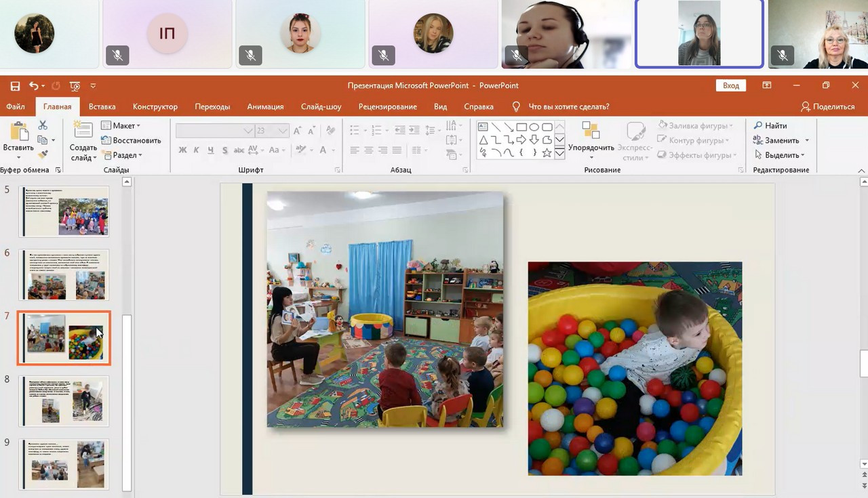
Task: Click the Найти find button
Action: click(x=770, y=125)
